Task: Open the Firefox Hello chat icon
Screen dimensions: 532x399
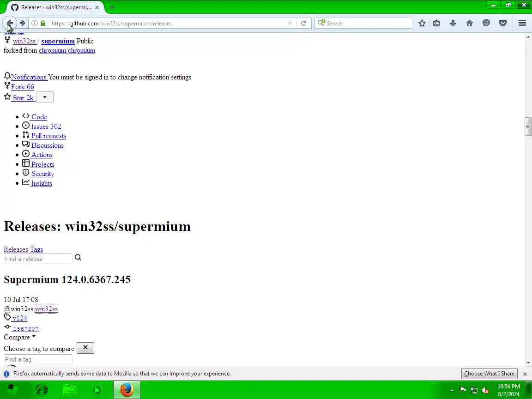Action: click(x=486, y=23)
